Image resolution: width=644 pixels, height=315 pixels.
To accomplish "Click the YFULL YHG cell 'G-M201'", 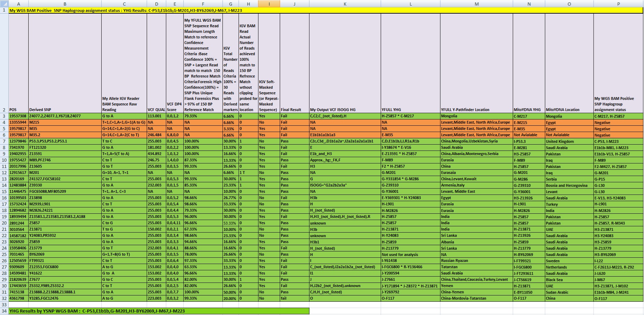I will pos(410,173).
